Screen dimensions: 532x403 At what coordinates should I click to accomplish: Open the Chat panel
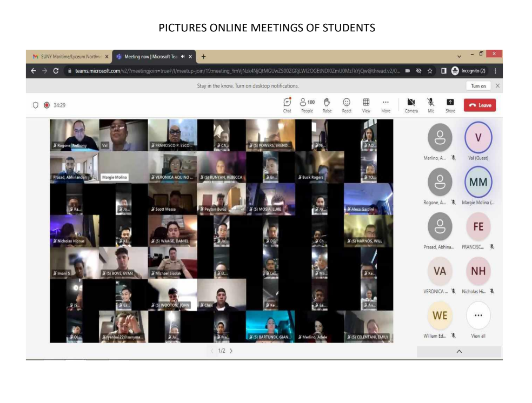coord(287,105)
